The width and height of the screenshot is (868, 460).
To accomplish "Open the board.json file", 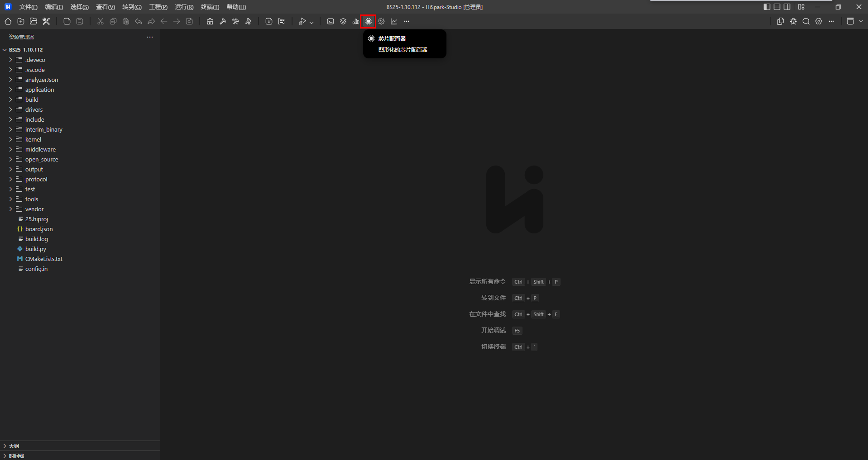I will click(x=39, y=229).
